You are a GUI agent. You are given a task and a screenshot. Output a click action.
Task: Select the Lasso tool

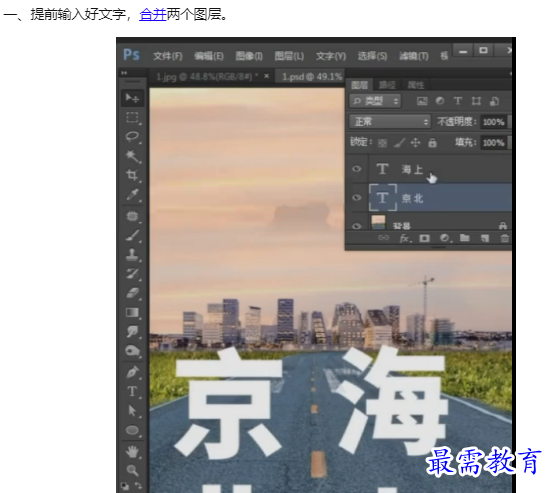[x=132, y=136]
